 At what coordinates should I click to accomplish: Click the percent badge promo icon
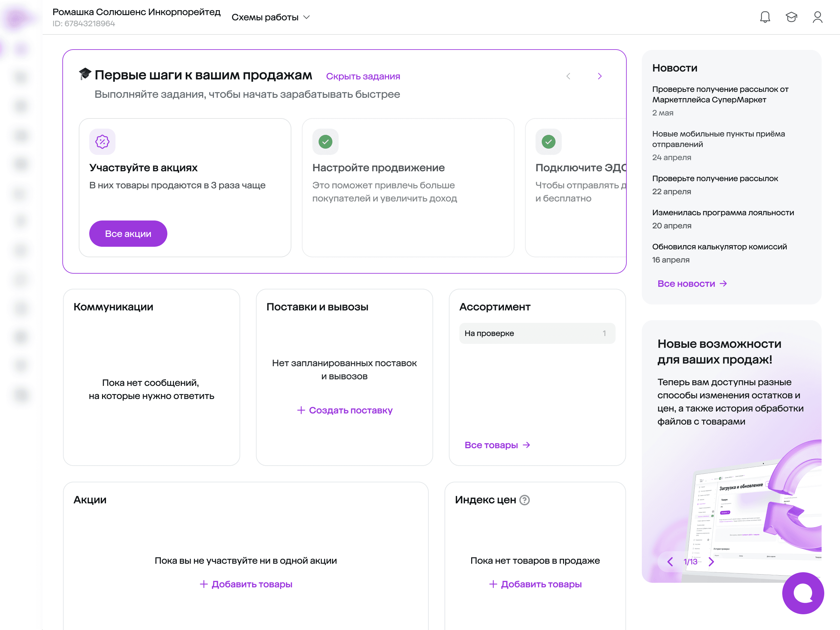[102, 142]
